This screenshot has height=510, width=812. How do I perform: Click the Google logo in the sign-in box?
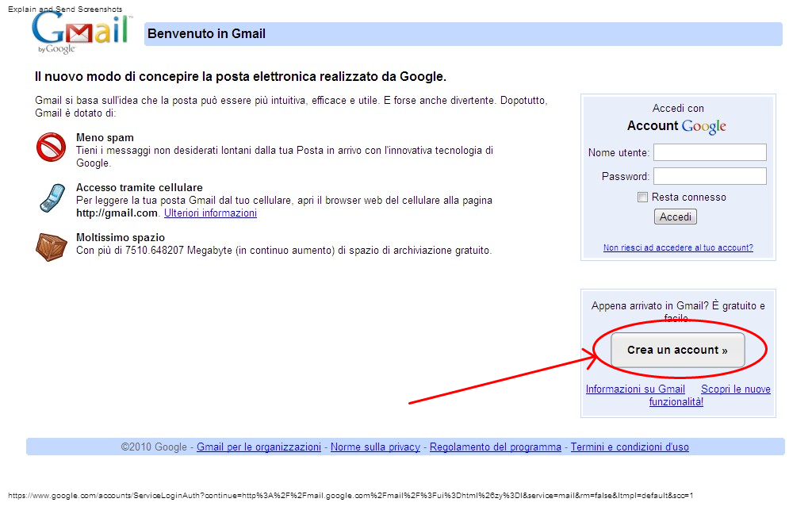tap(704, 126)
